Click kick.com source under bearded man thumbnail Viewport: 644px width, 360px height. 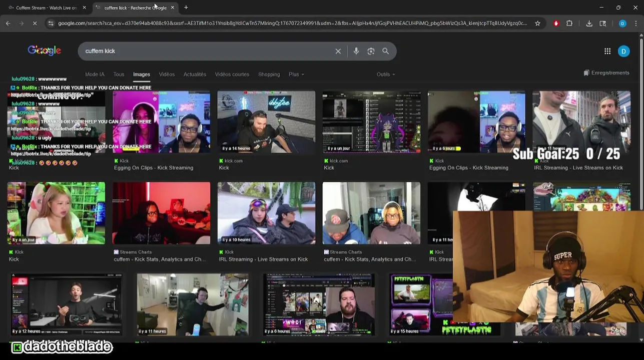pyautogui.click(x=233, y=161)
